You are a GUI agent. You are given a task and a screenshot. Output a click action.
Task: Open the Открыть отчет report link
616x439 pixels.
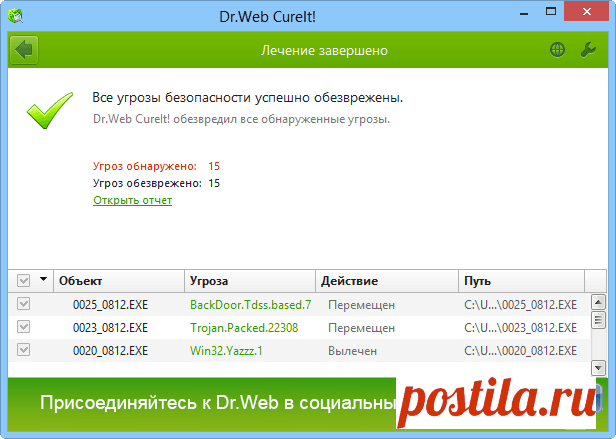coord(132,200)
